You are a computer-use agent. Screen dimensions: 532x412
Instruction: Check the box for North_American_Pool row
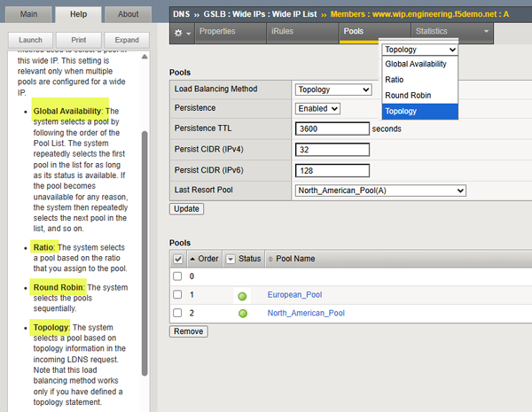pos(178,313)
